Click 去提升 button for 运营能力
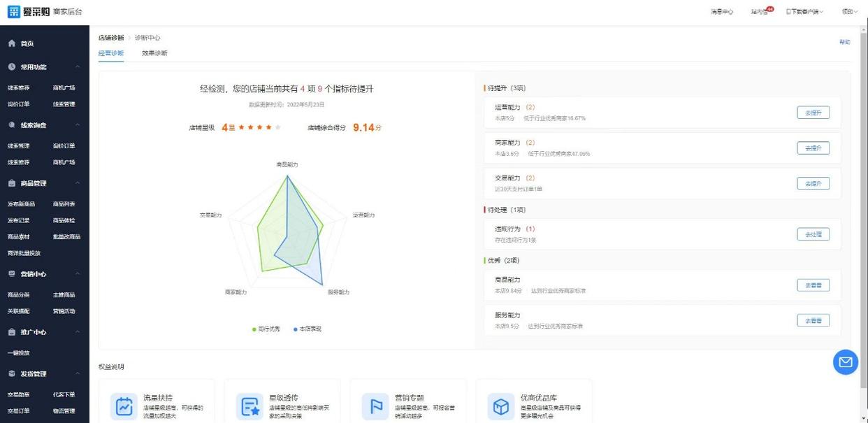This screenshot has width=868, height=423. point(813,113)
